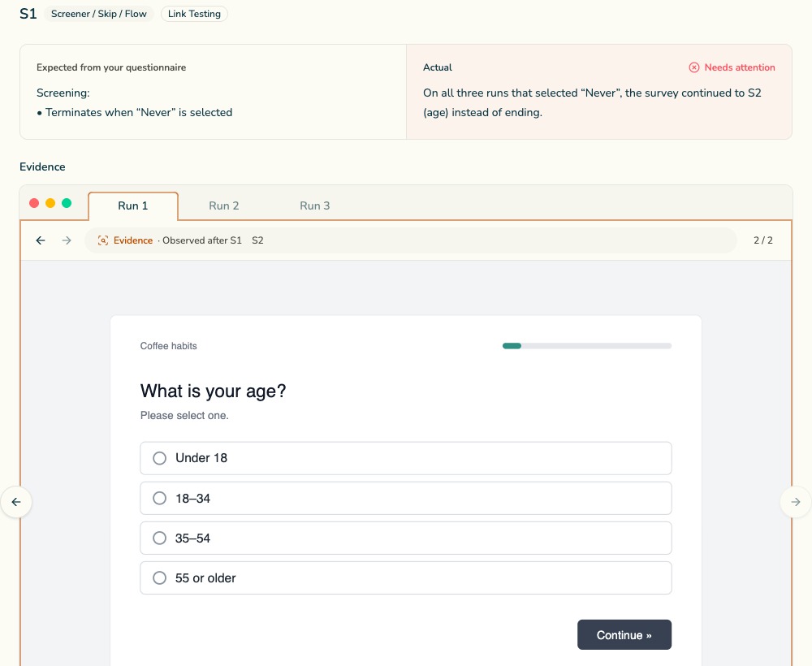Click the Actual result description text

[x=592, y=102]
